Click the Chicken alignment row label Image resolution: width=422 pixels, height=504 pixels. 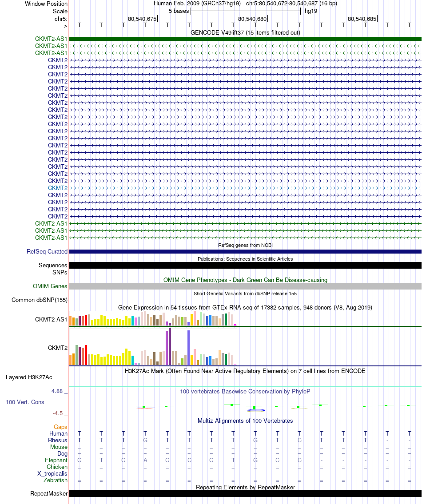click(x=57, y=467)
